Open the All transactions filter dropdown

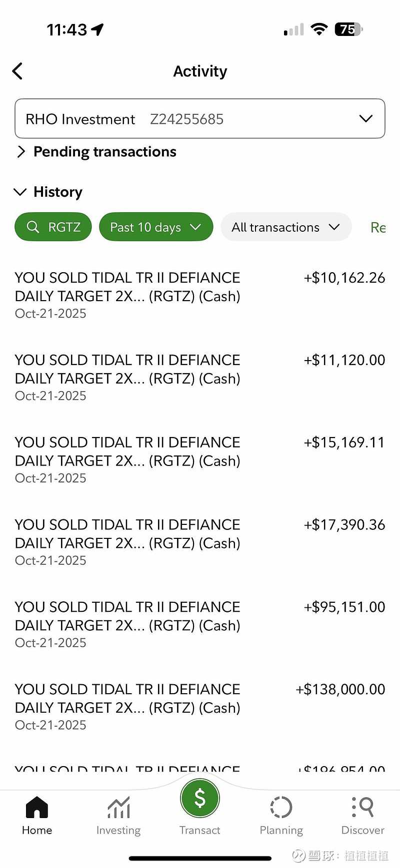tap(286, 227)
